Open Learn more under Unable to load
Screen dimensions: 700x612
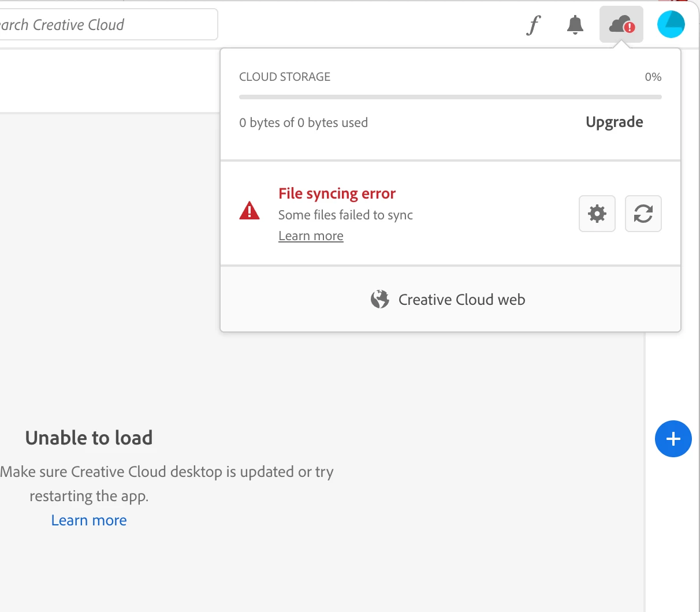coord(89,520)
